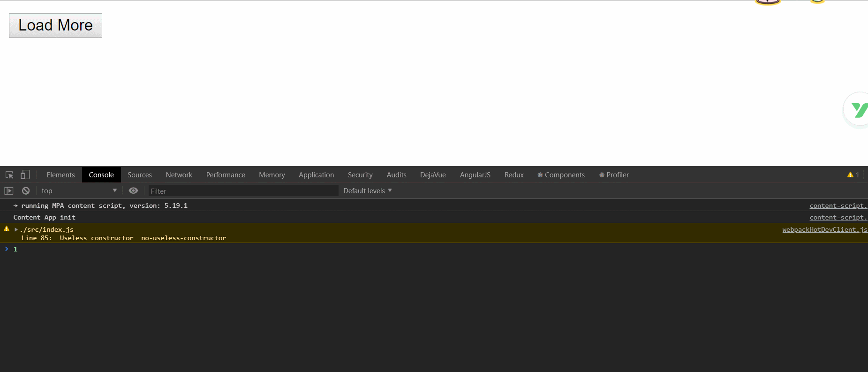Viewport: 868px width, 372px height.
Task: Click the 'Content App init' log message
Action: [x=45, y=218]
